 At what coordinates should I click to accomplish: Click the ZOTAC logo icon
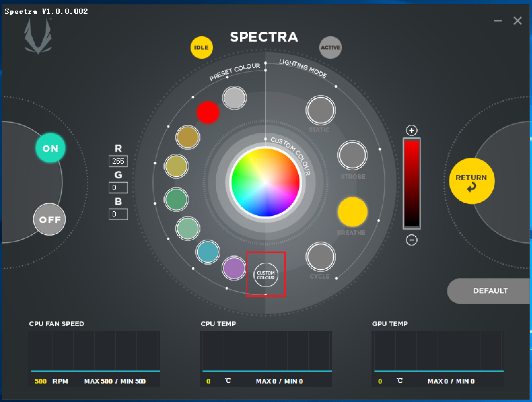(x=38, y=36)
